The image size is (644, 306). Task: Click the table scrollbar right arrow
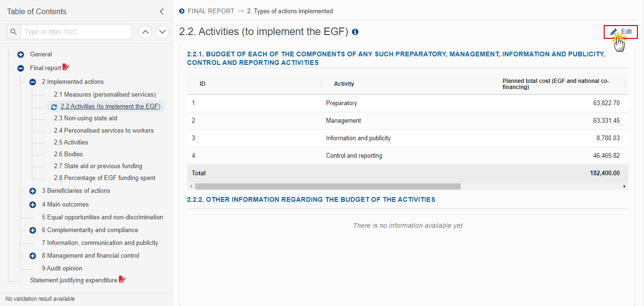(x=625, y=187)
